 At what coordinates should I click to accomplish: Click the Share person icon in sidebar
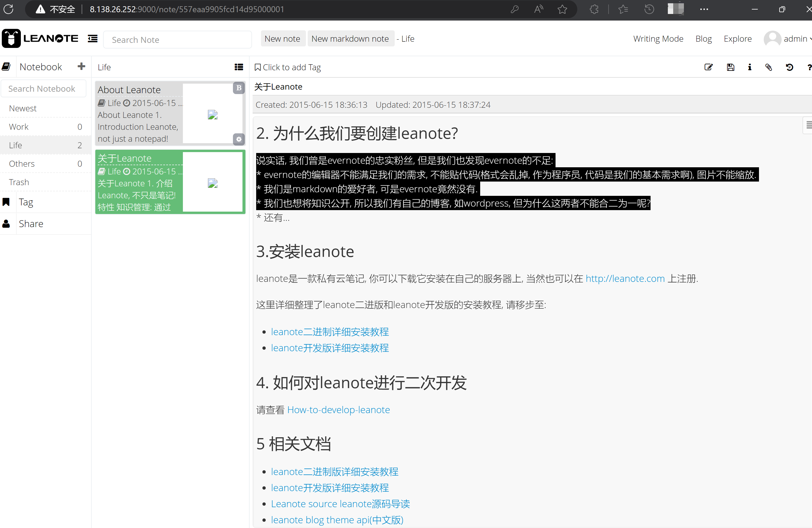point(6,224)
